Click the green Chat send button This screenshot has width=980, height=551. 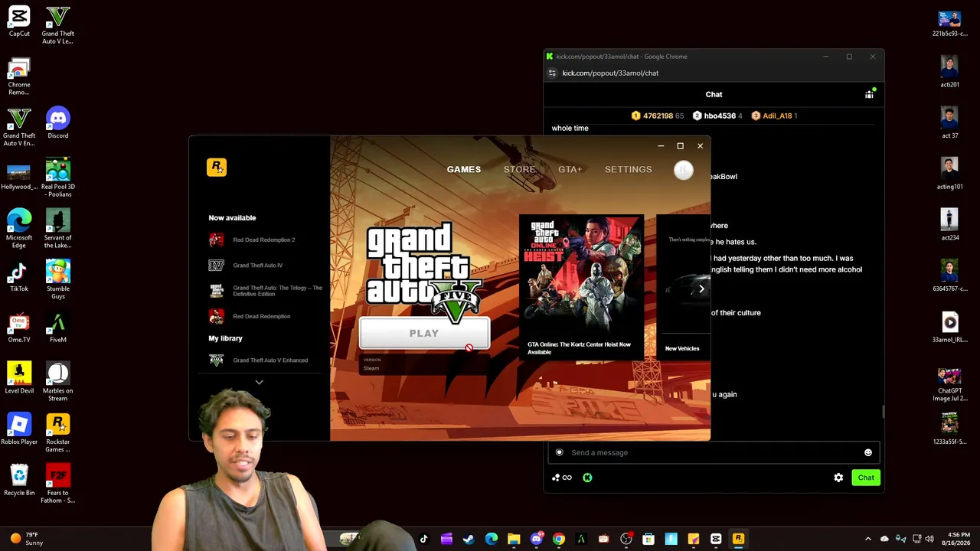click(866, 478)
